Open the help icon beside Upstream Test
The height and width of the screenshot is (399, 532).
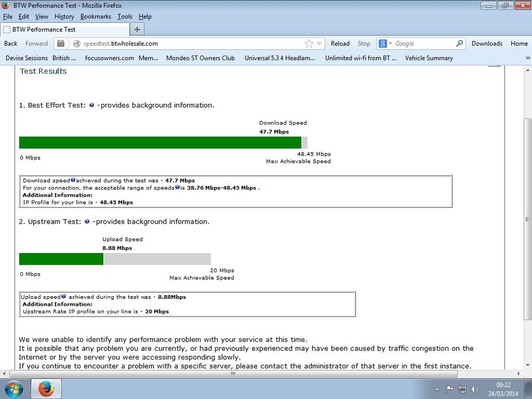pos(87,222)
